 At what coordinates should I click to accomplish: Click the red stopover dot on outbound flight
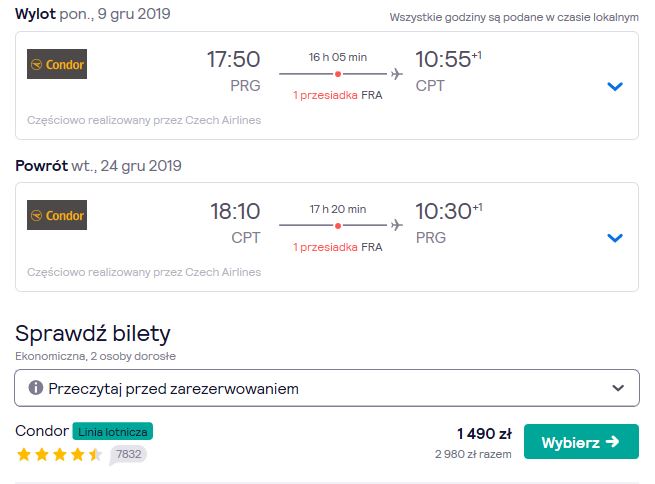click(x=338, y=74)
